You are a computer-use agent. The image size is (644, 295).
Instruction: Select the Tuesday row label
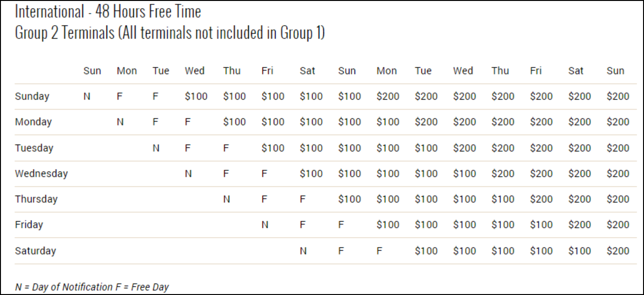[x=34, y=148]
